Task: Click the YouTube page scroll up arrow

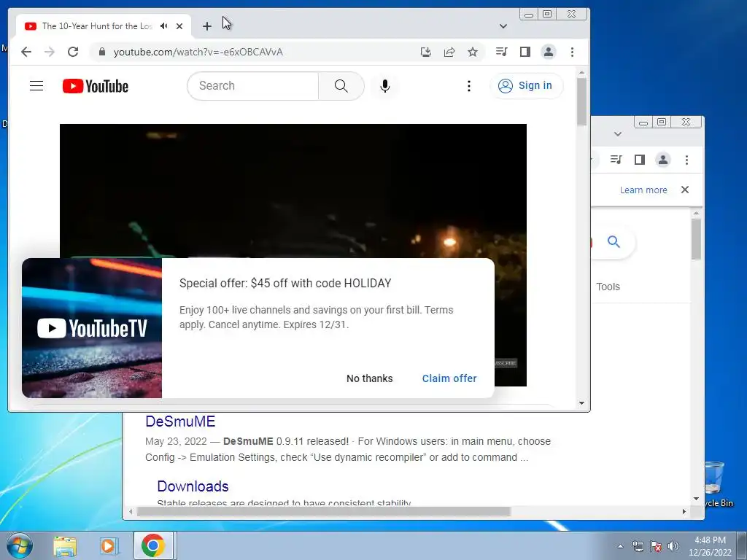Action: point(581,72)
